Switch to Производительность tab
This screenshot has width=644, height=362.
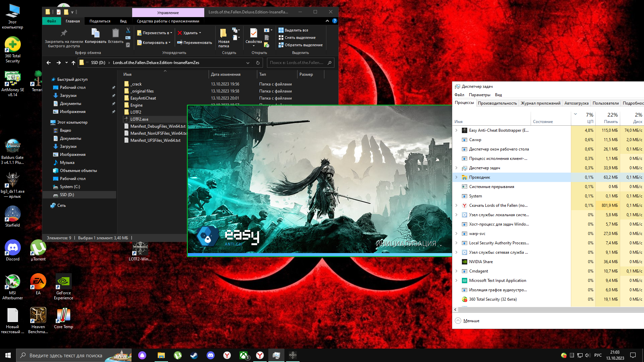[497, 103]
